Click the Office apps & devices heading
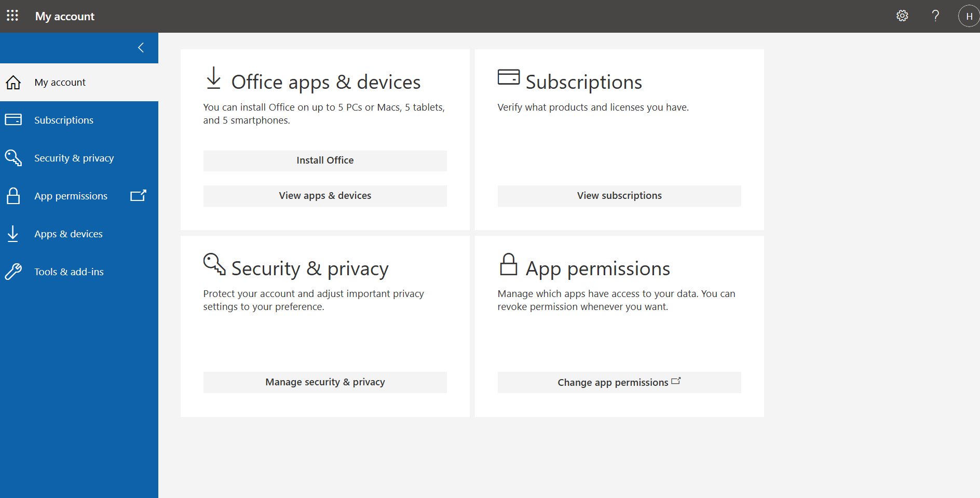The width and height of the screenshot is (980, 498). (x=326, y=82)
